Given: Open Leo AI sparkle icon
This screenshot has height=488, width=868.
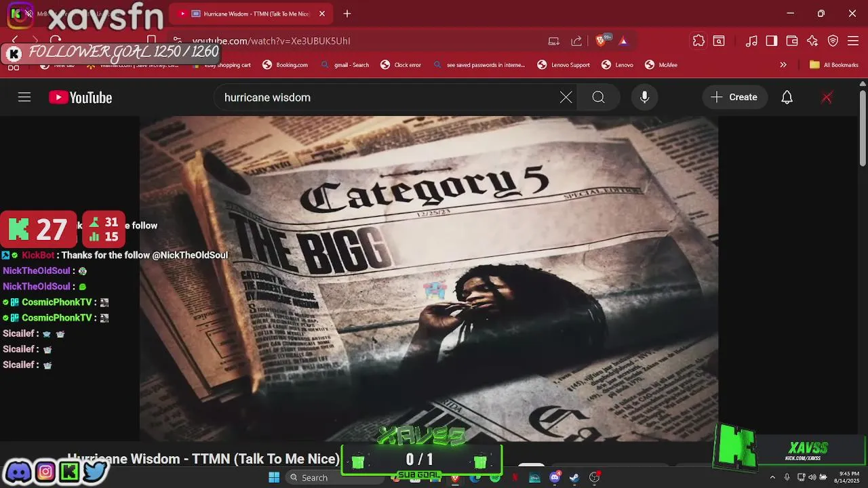Looking at the screenshot, I should coord(812,41).
